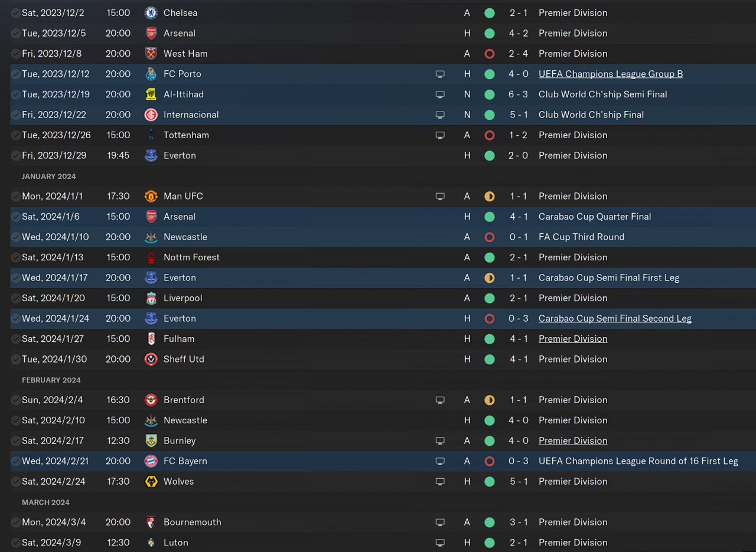Collapse the JANUARY 2024 month section
Viewport: 756px width, 552px height.
(x=49, y=176)
